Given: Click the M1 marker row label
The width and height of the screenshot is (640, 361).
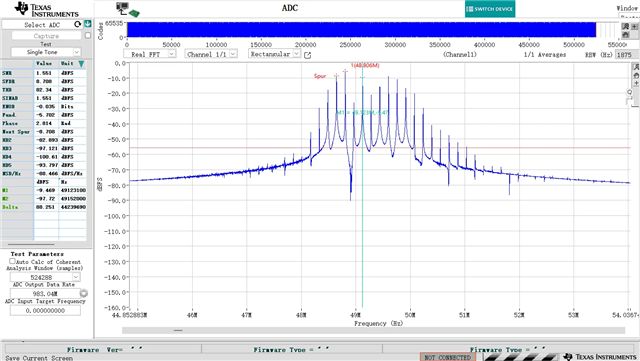Looking at the screenshot, I should point(5,190).
